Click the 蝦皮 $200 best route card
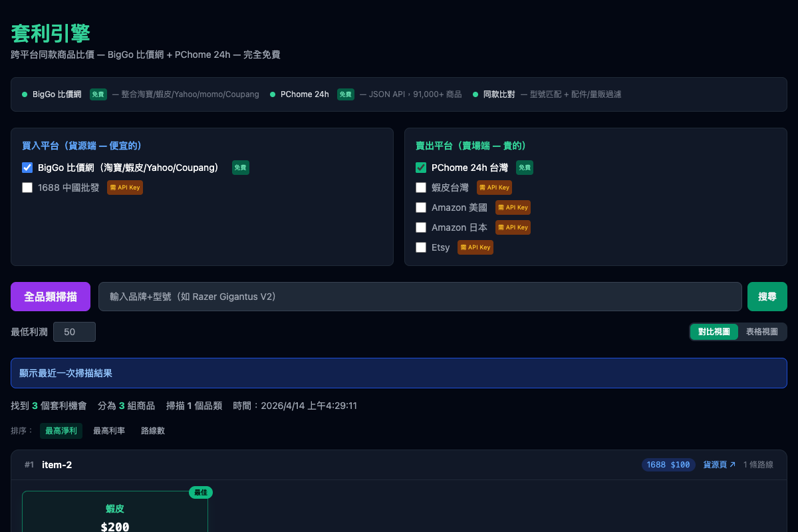Screen dimensions: 798x532 coord(115,512)
